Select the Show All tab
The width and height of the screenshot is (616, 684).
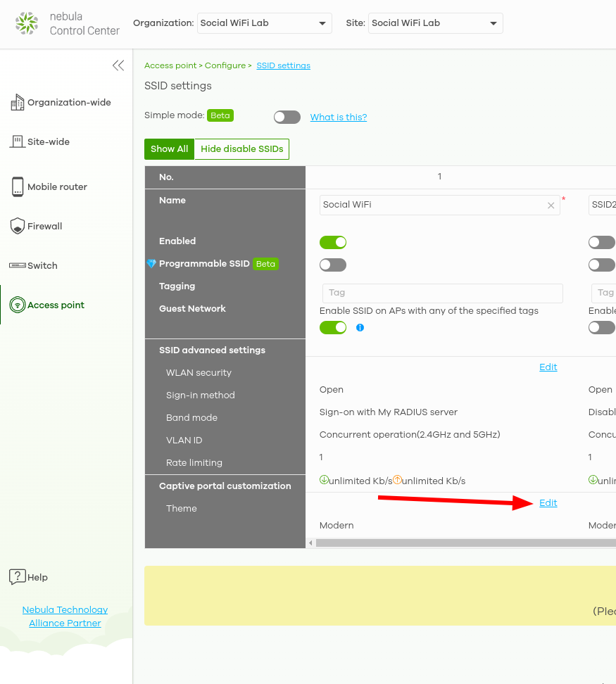(169, 149)
